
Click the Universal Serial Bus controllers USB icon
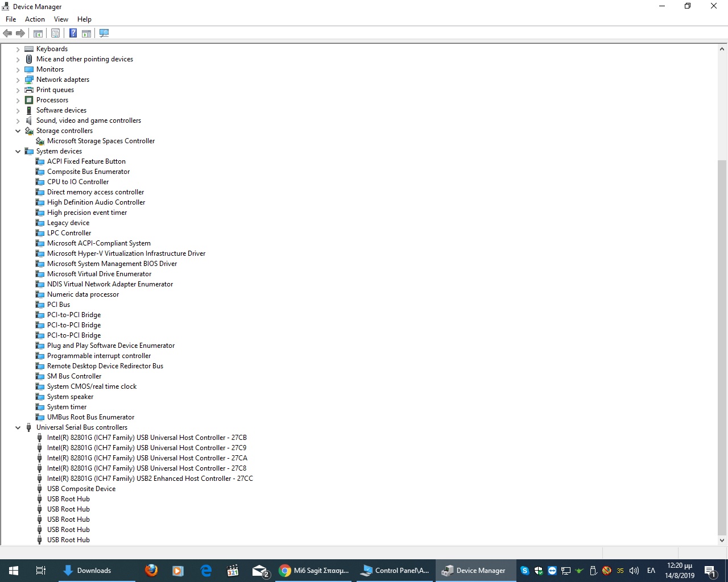pos(29,427)
